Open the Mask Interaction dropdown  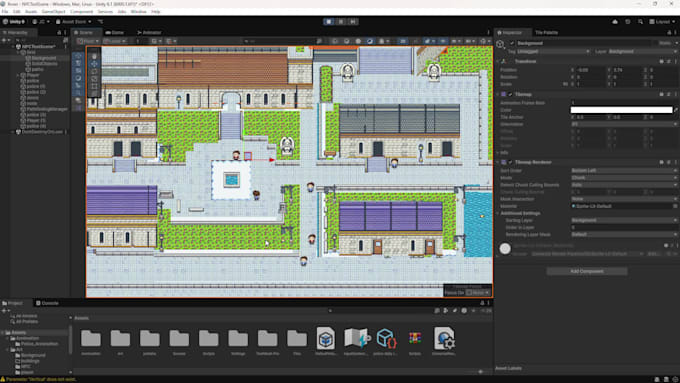point(624,199)
